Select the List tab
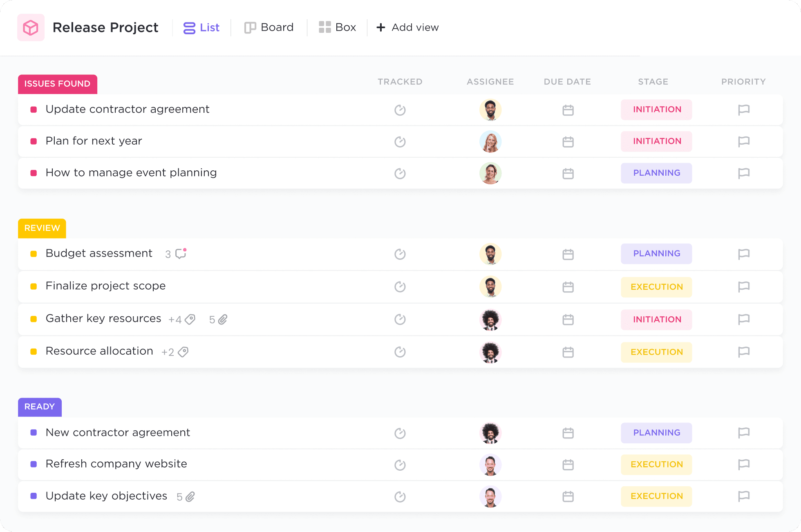The image size is (801, 532). [x=201, y=27]
